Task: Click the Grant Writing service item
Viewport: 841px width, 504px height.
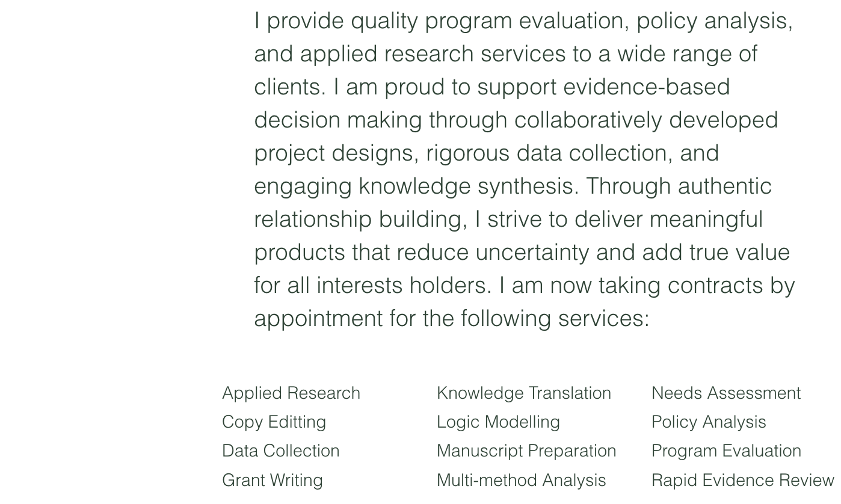Action: tap(273, 481)
